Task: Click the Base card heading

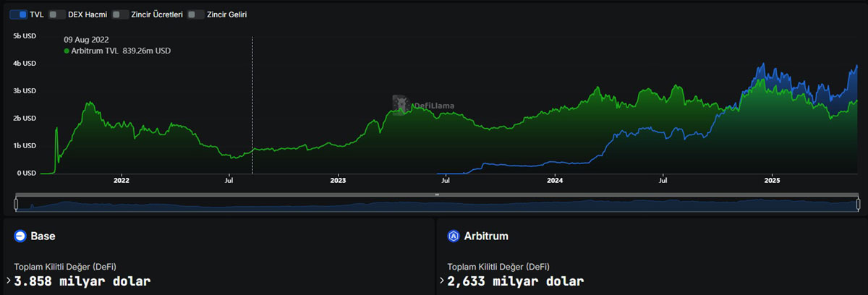Action: coord(43,236)
